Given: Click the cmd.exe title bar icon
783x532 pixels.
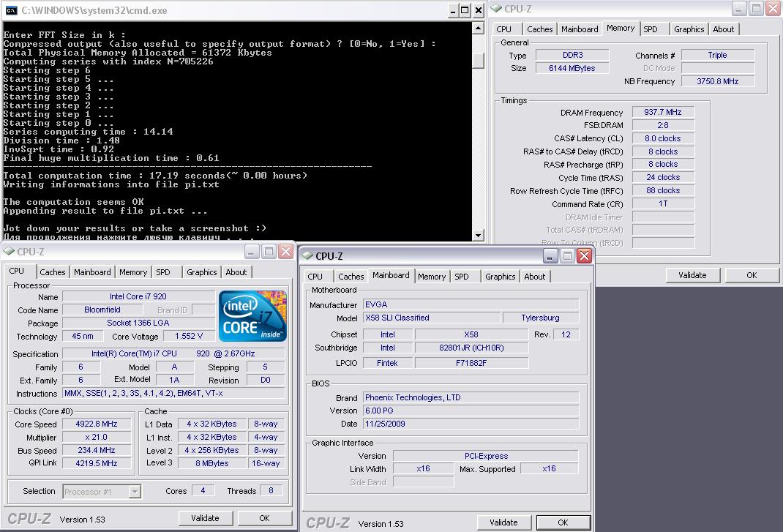Looking at the screenshot, I should point(11,10).
